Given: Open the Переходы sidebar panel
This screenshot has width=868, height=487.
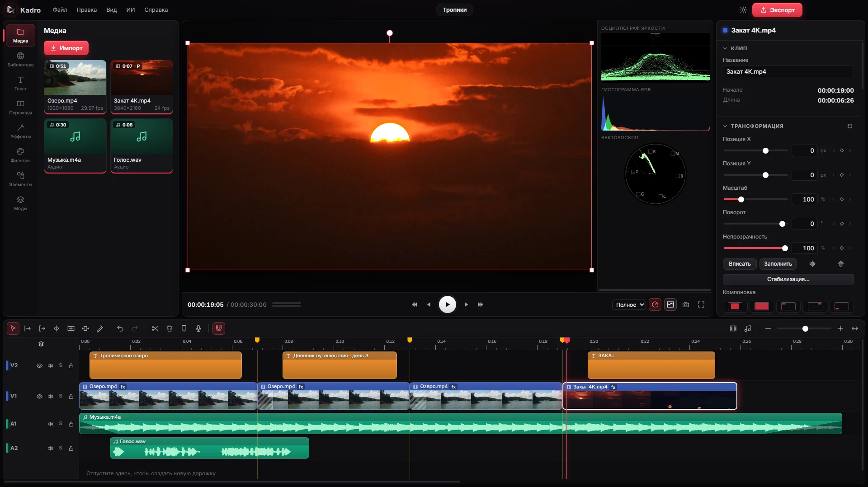Looking at the screenshot, I should point(20,107).
